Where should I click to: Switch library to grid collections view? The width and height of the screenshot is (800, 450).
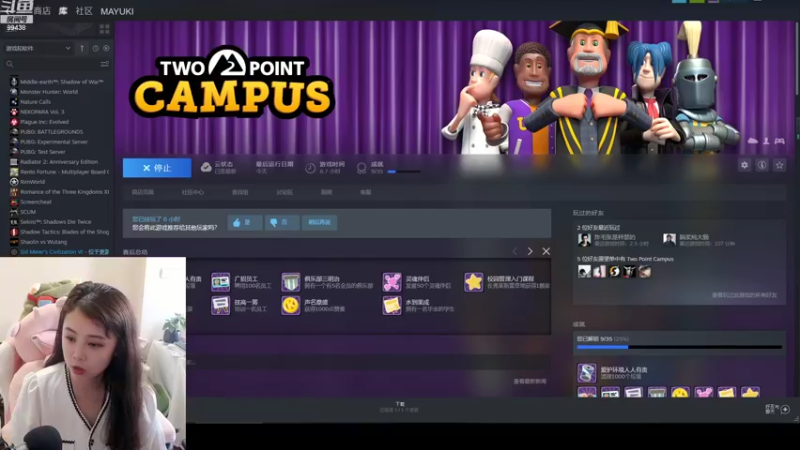[x=105, y=29]
